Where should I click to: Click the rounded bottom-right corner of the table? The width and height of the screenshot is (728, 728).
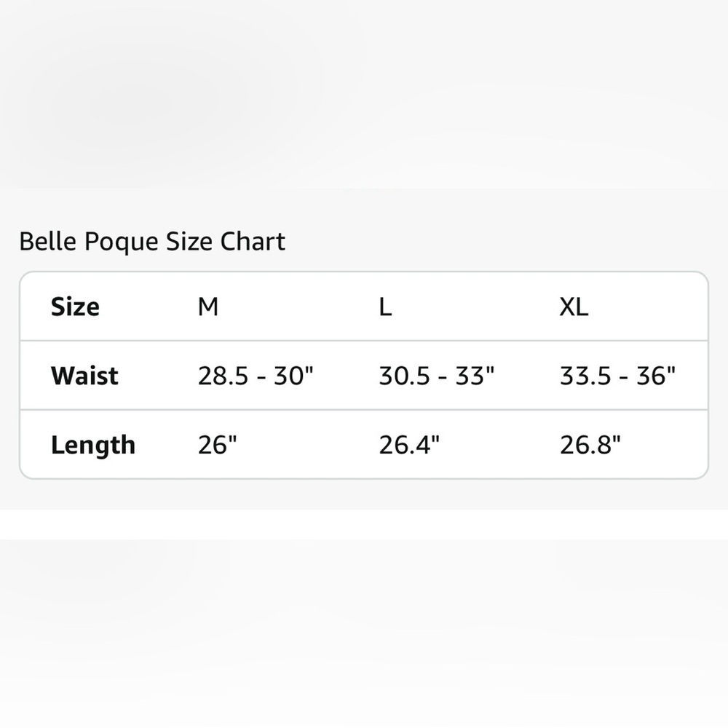click(704, 475)
